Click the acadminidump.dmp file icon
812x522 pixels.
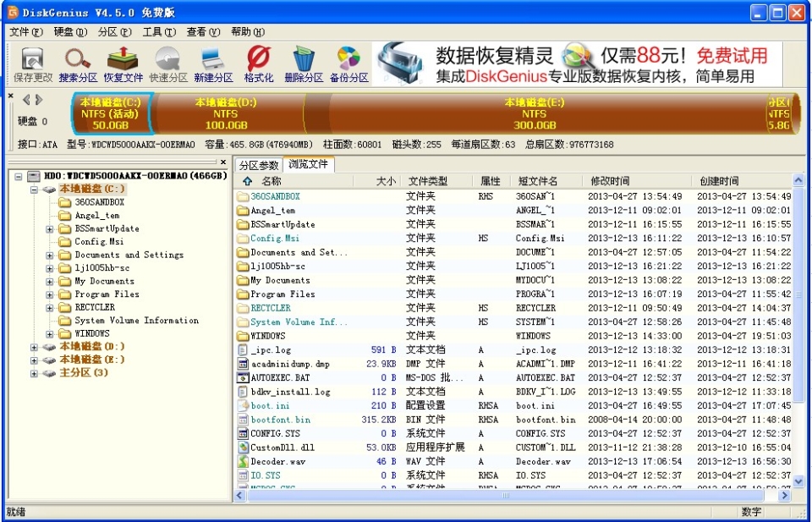(x=243, y=364)
